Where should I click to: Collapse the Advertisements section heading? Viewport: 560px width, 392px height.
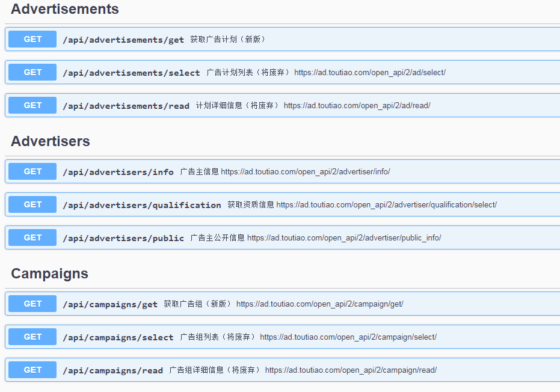point(64,9)
